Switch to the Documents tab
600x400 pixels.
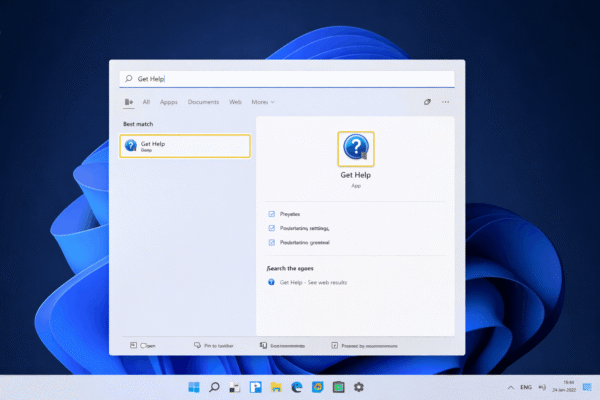click(x=203, y=102)
